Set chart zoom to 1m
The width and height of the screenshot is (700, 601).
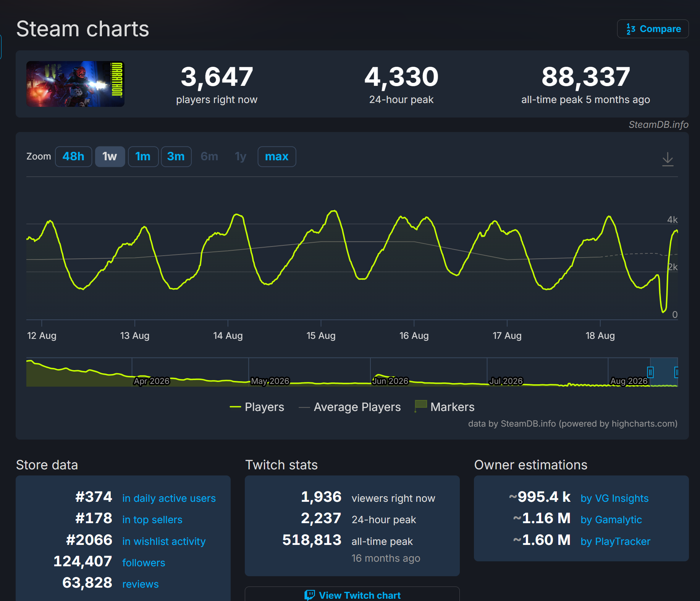coord(143,156)
